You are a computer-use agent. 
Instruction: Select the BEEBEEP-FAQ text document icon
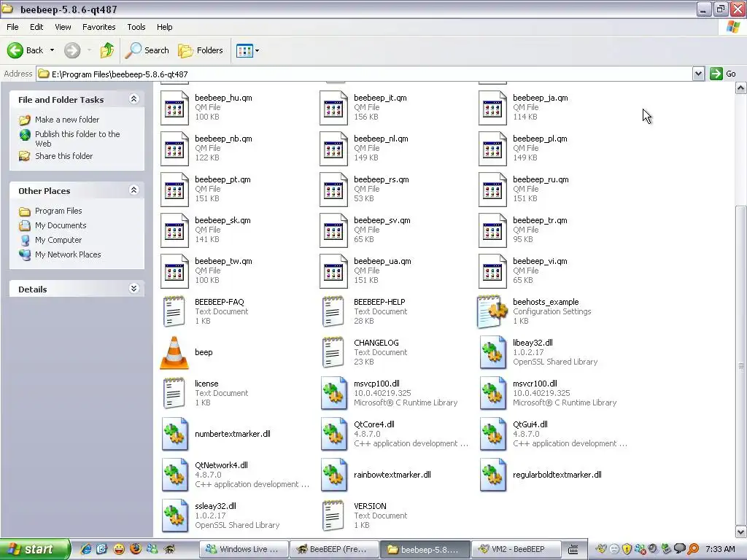(174, 312)
